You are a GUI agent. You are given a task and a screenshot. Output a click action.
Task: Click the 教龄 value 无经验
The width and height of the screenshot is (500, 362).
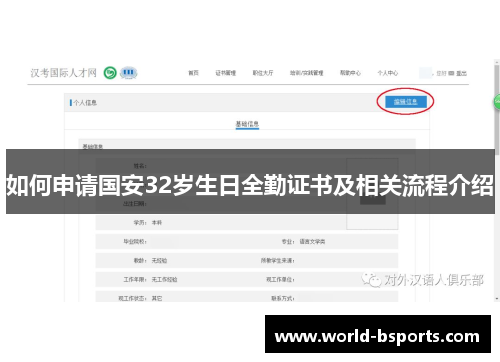click(x=159, y=260)
